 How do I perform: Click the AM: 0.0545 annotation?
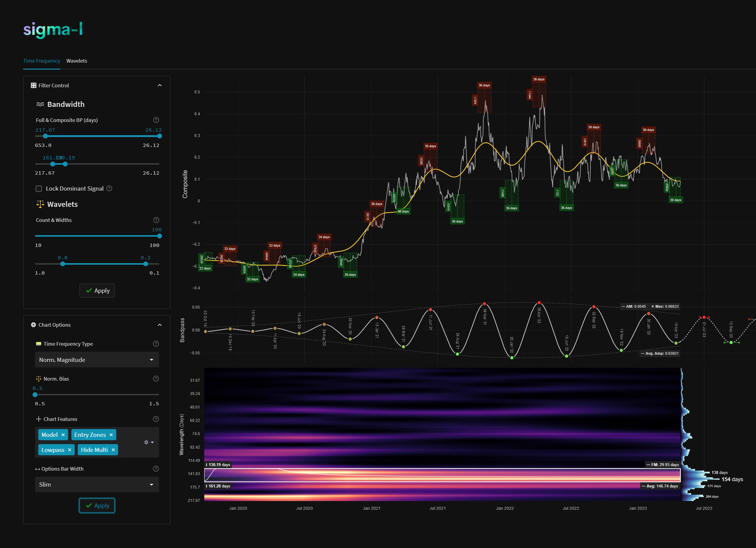click(634, 307)
